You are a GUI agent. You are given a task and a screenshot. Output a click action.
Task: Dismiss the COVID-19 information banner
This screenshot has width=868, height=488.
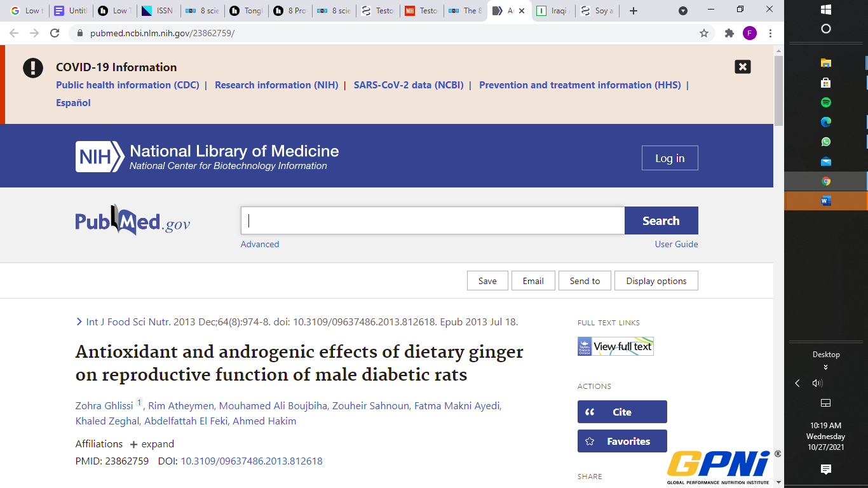pyautogui.click(x=742, y=67)
